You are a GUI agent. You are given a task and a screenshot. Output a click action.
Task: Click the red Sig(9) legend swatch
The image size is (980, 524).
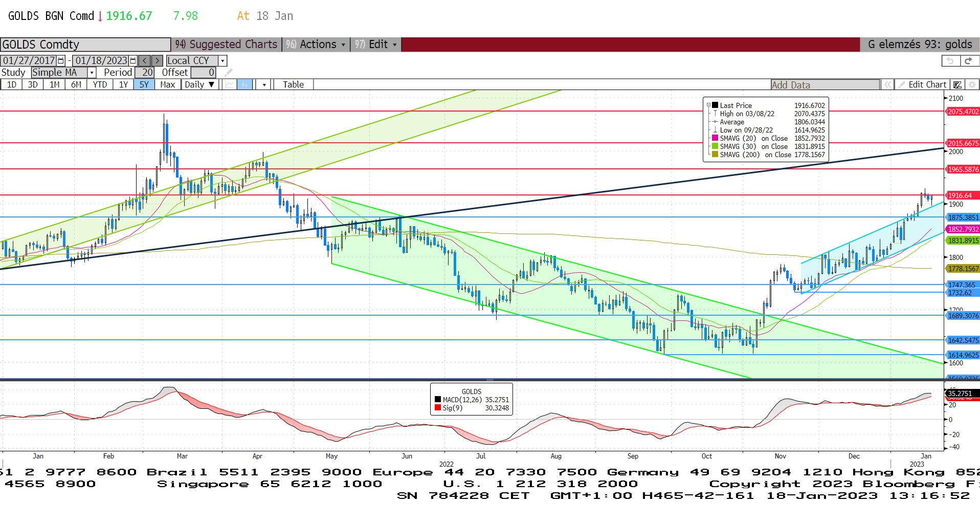click(x=438, y=408)
